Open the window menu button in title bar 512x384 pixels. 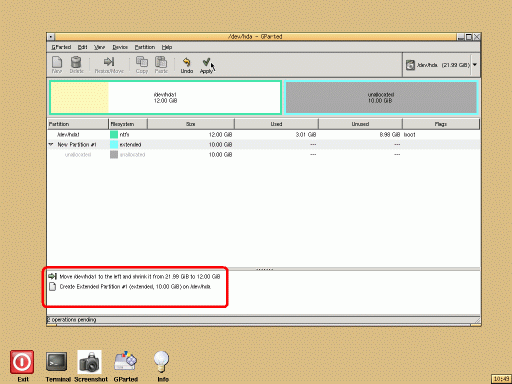coord(51,37)
